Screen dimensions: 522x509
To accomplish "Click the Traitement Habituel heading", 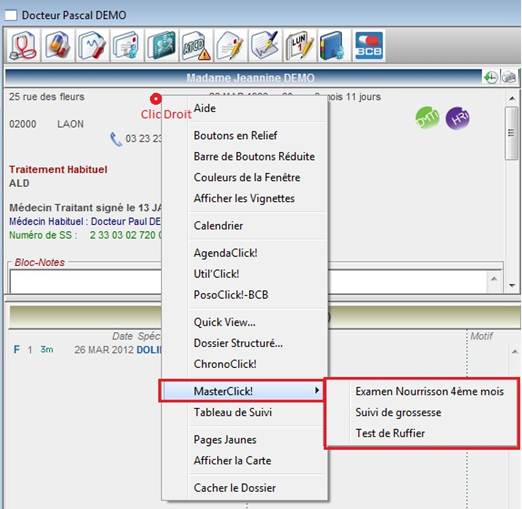I will [x=58, y=169].
